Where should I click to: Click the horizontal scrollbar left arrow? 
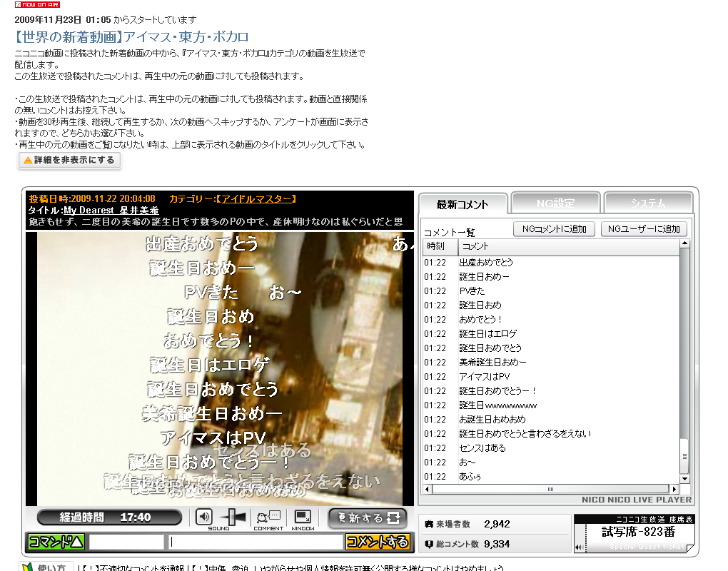[428, 489]
